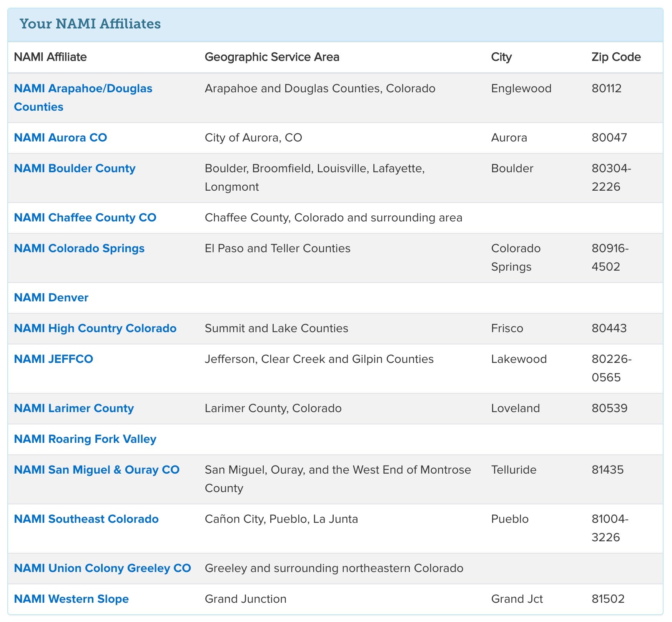The width and height of the screenshot is (672, 622).
Task: Open the NAMI Arapahoe/Douglas Counties link
Action: [83, 89]
